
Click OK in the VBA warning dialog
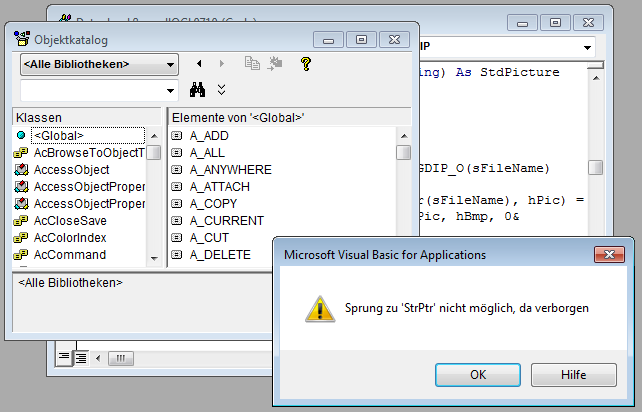tap(478, 375)
